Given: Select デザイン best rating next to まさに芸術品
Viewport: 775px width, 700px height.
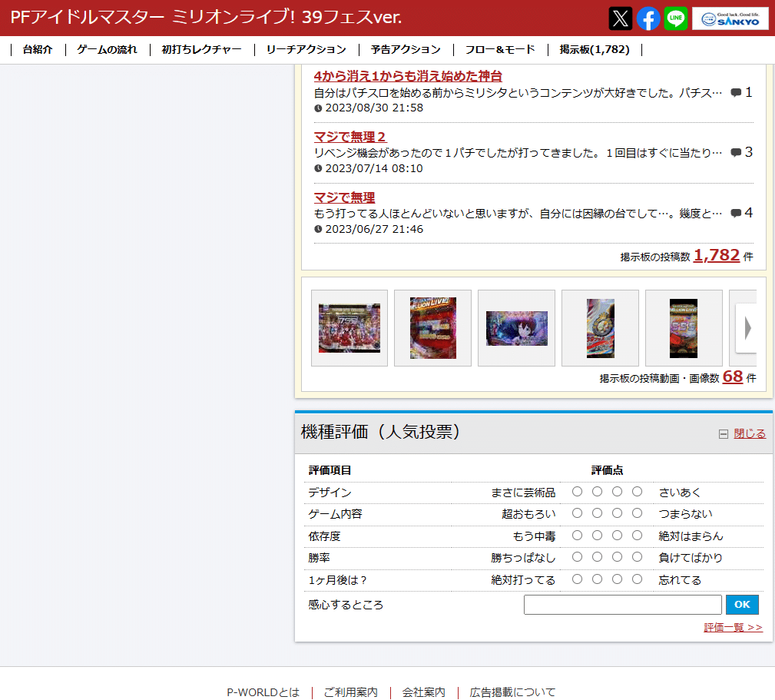Looking at the screenshot, I should (577, 492).
